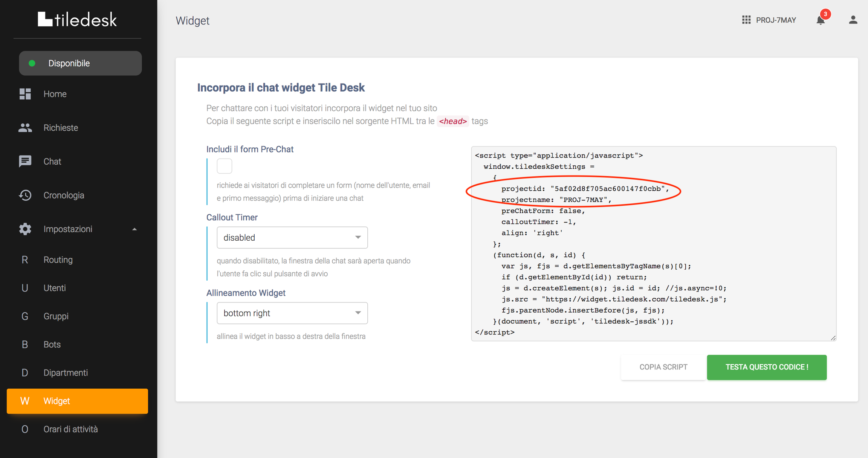Click the Impostazioni gear icon

tap(25, 229)
